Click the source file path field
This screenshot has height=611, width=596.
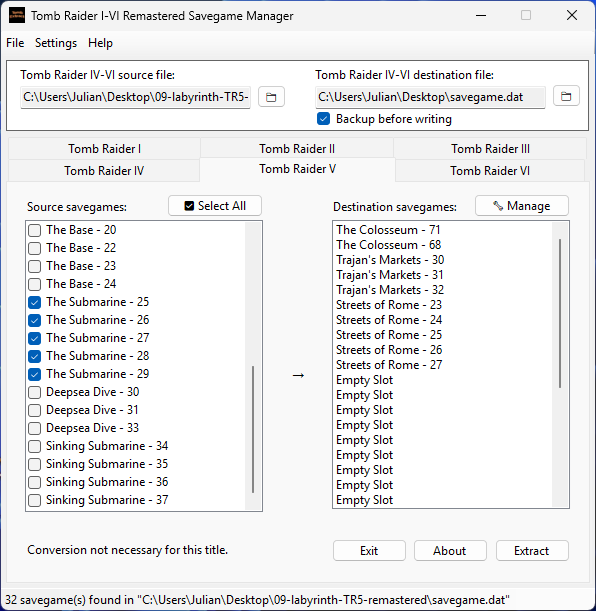click(135, 97)
